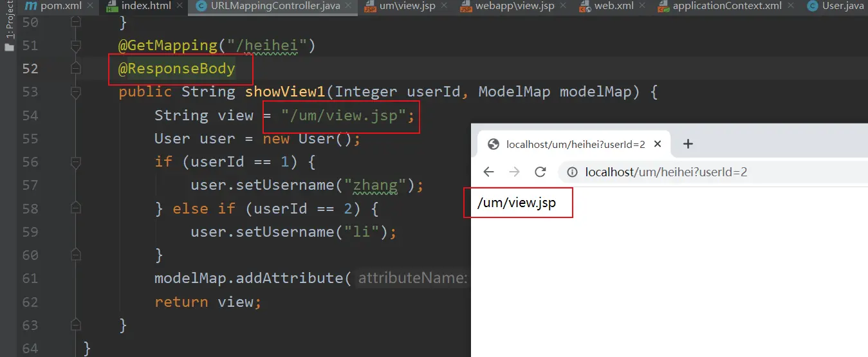Click the @ResponseBody annotation
This screenshot has width=868, height=357.
coord(177,69)
